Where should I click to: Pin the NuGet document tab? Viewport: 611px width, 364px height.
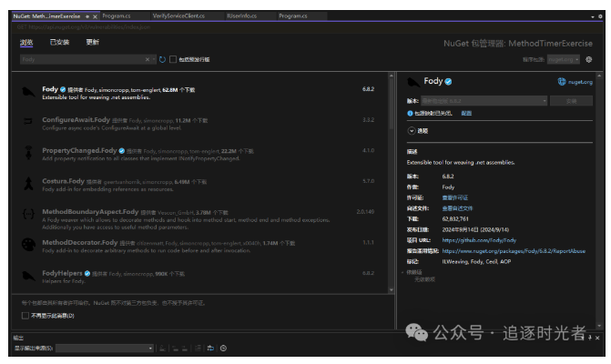tap(87, 16)
